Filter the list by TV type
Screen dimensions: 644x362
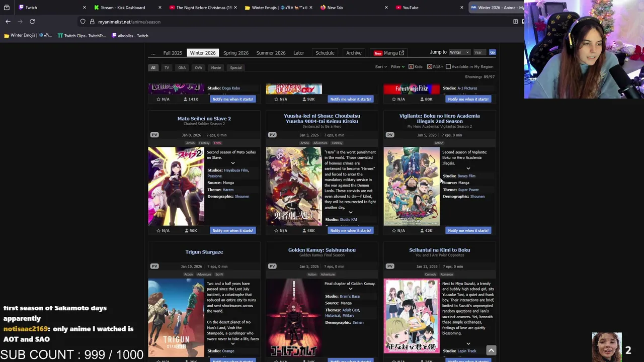(x=167, y=67)
